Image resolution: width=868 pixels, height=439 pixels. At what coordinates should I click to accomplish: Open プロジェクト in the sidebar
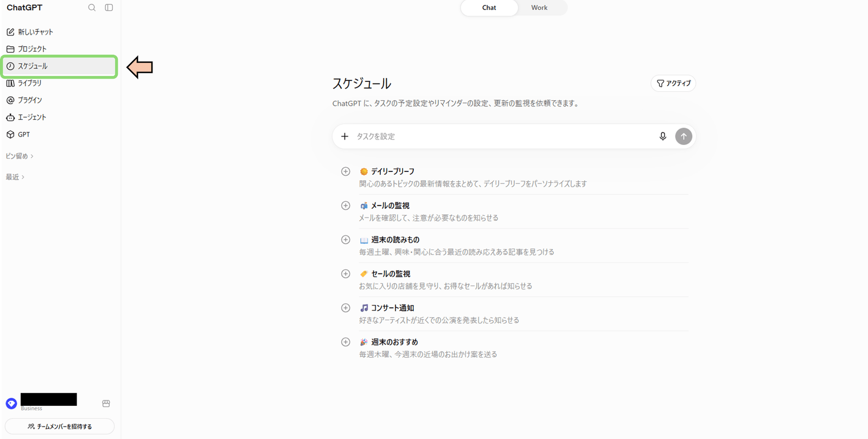[59, 49]
